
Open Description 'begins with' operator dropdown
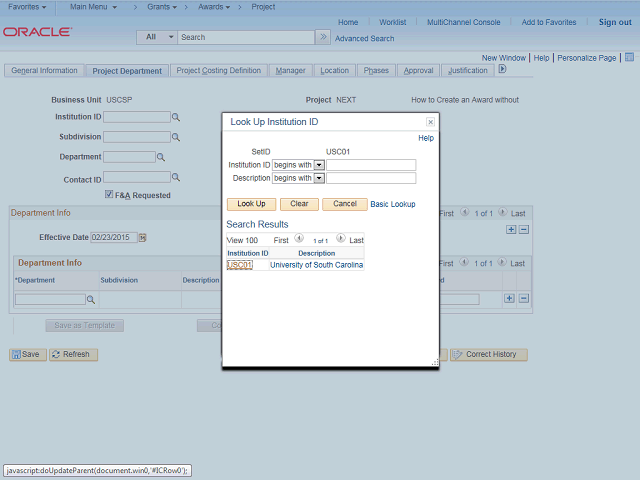pyautogui.click(x=319, y=178)
